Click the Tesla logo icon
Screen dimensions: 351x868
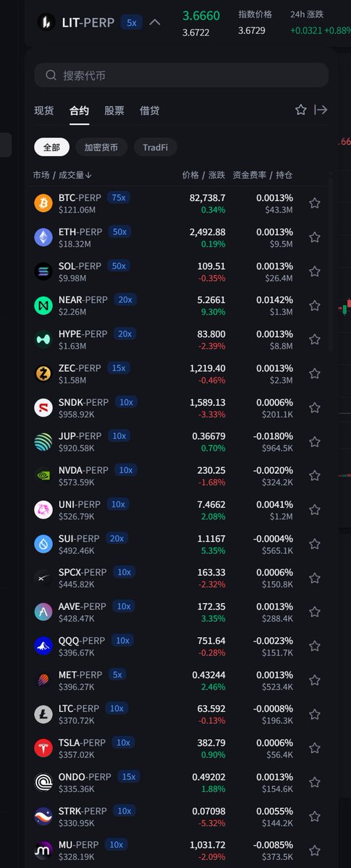[43, 748]
